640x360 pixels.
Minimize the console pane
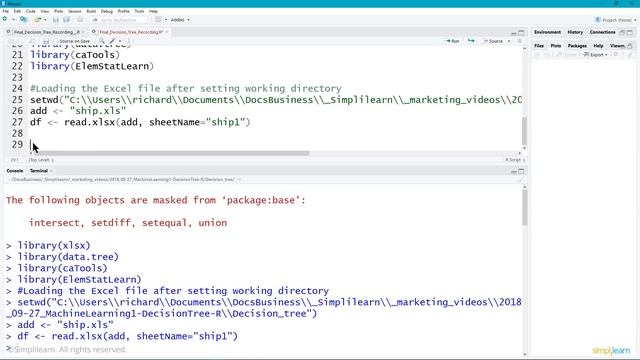[x=514, y=171]
